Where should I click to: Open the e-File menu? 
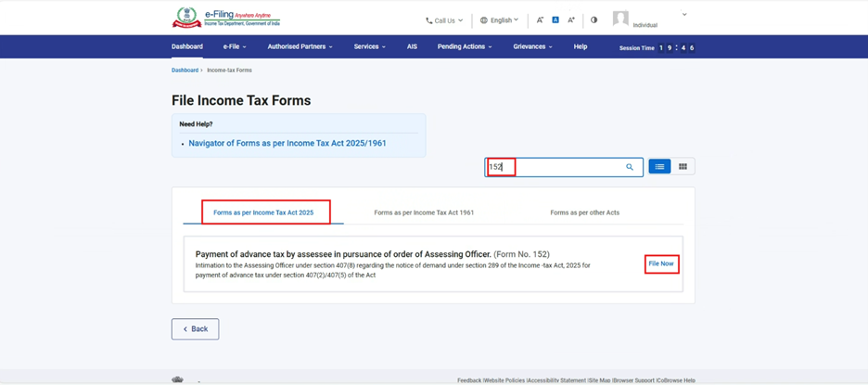coord(235,46)
